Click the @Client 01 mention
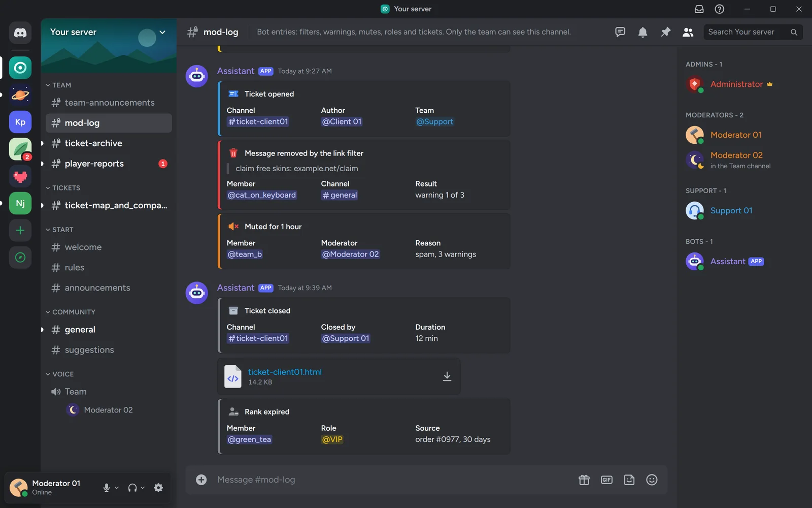The image size is (812, 508). 342,122
